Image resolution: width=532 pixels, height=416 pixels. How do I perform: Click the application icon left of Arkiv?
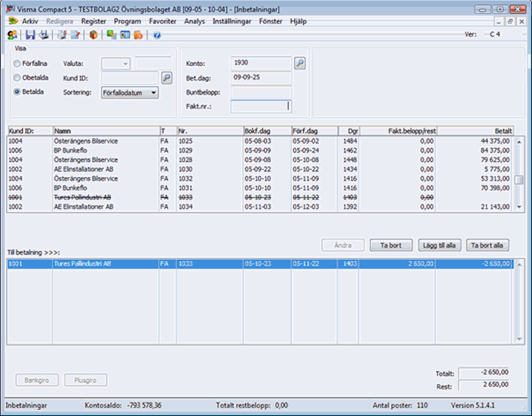click(13, 21)
